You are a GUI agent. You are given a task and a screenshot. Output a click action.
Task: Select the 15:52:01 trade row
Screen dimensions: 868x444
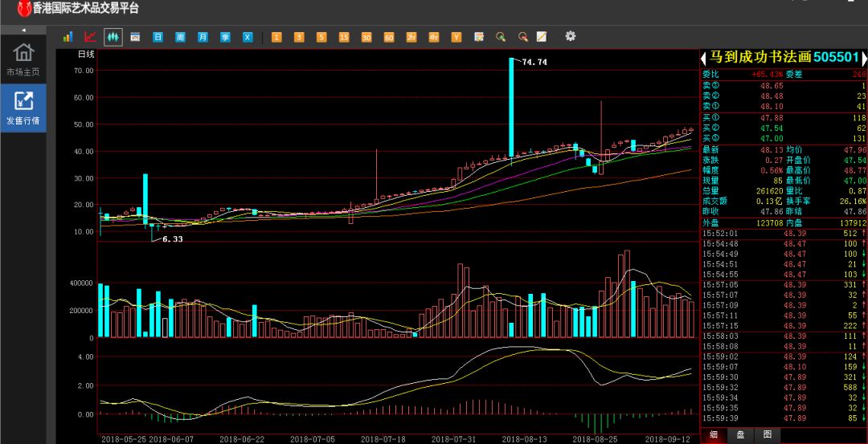click(784, 234)
